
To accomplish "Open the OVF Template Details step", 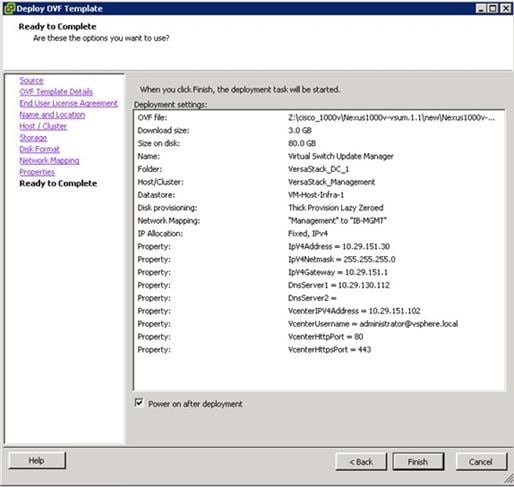I will coord(56,92).
